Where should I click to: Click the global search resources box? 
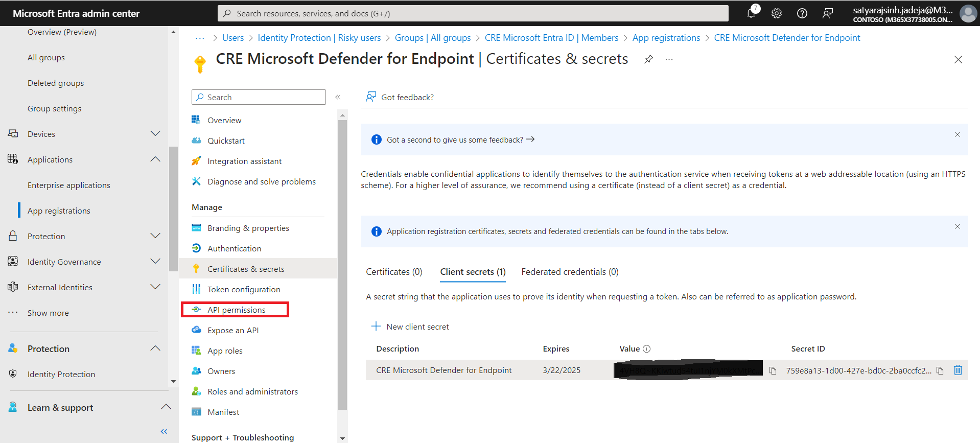(x=473, y=13)
